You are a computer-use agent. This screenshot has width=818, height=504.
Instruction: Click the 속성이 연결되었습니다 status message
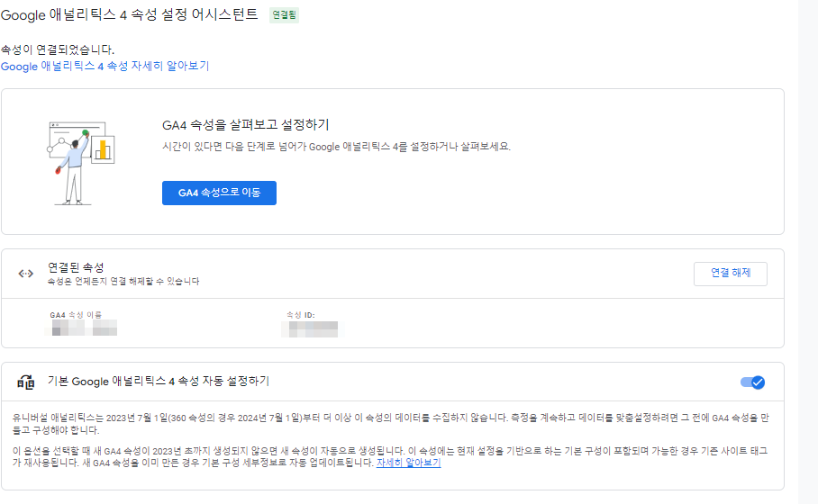pyautogui.click(x=58, y=50)
